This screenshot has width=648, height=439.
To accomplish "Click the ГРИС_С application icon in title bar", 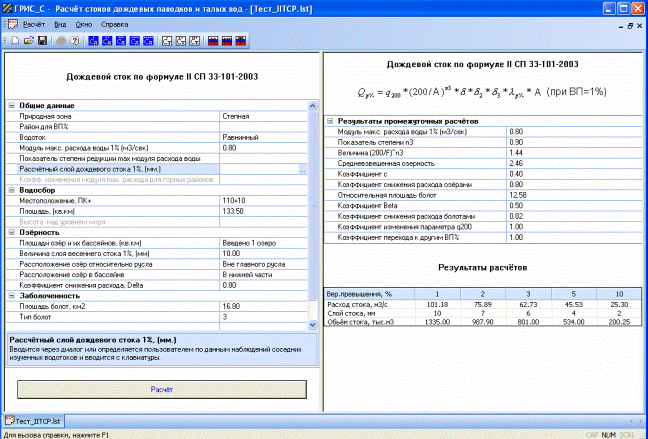I will click(x=7, y=8).
